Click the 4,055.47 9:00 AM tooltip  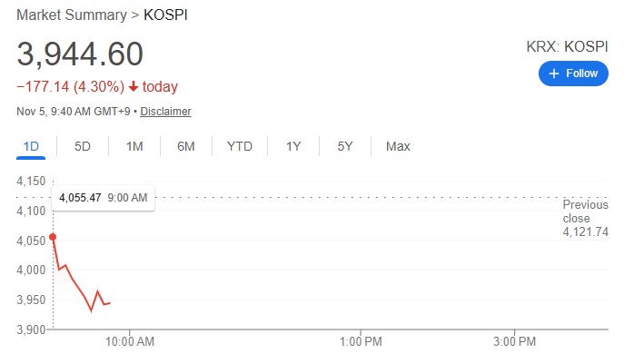[104, 197]
